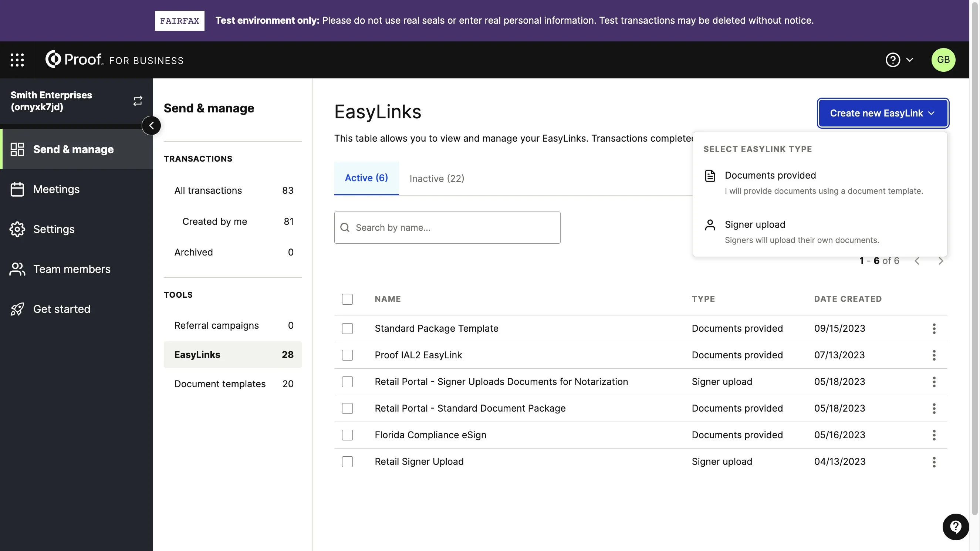980x551 pixels.
Task: Click the Date Created column header
Action: pyautogui.click(x=848, y=299)
